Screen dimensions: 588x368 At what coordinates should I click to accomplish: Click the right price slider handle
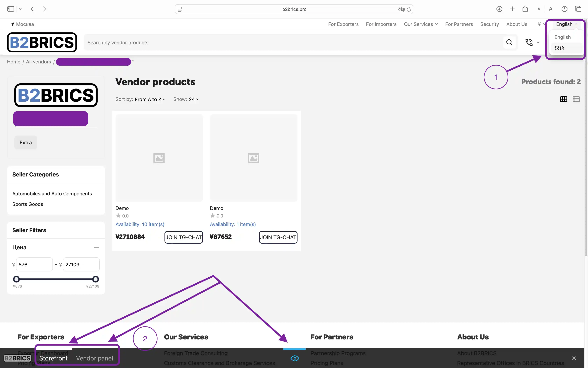[x=96, y=279]
